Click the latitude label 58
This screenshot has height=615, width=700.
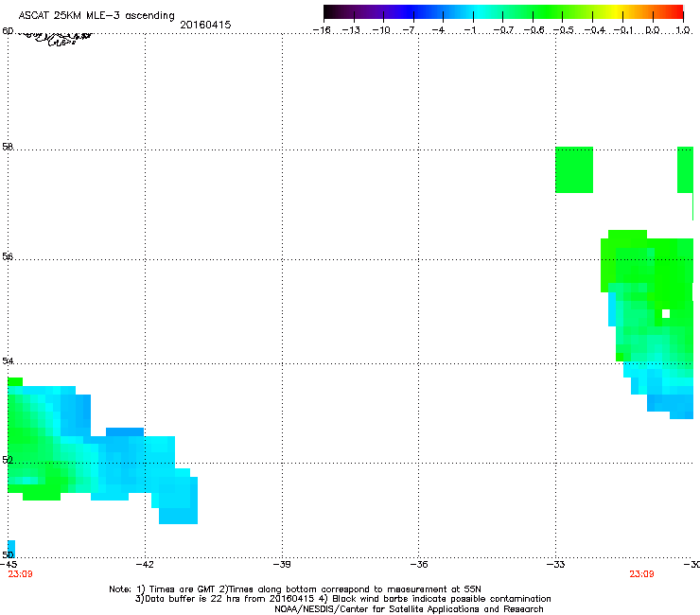click(x=8, y=147)
